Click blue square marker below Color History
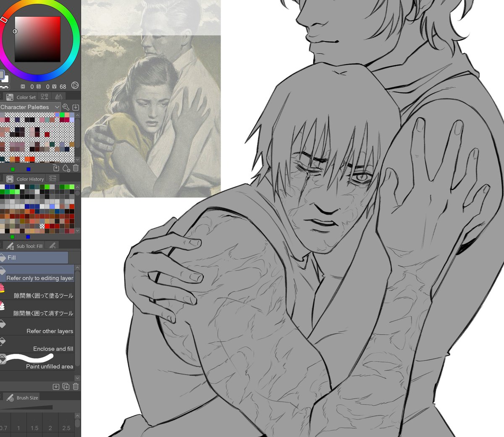Viewport: 504px width, 437px height. coord(28,237)
